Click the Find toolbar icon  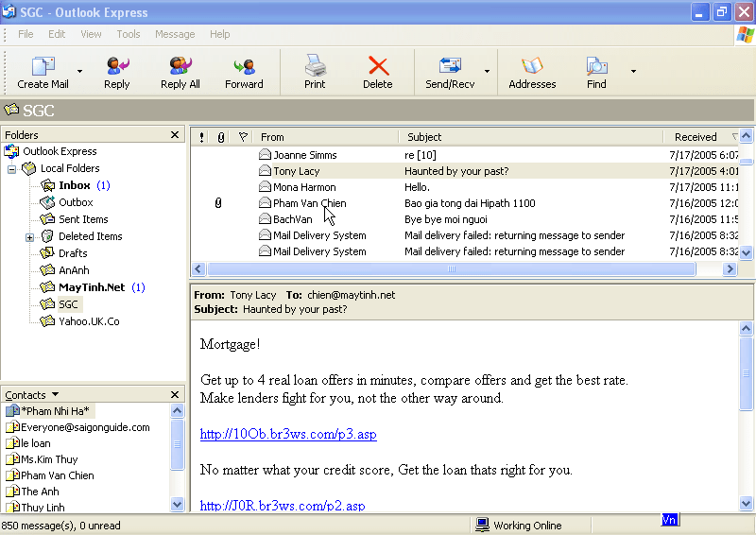click(596, 66)
